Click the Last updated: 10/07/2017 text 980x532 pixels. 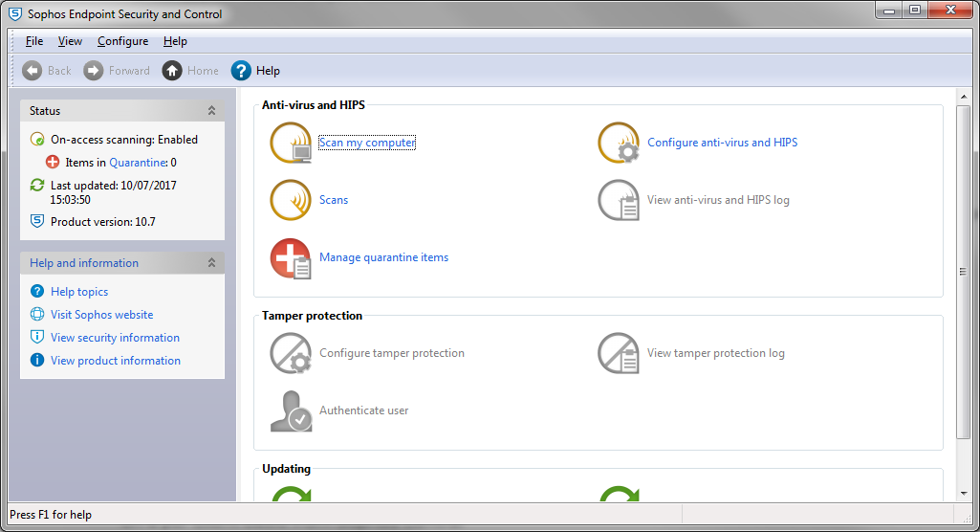click(113, 186)
